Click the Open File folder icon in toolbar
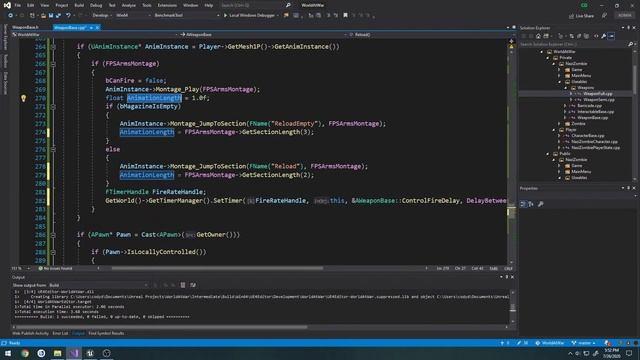 point(43,16)
